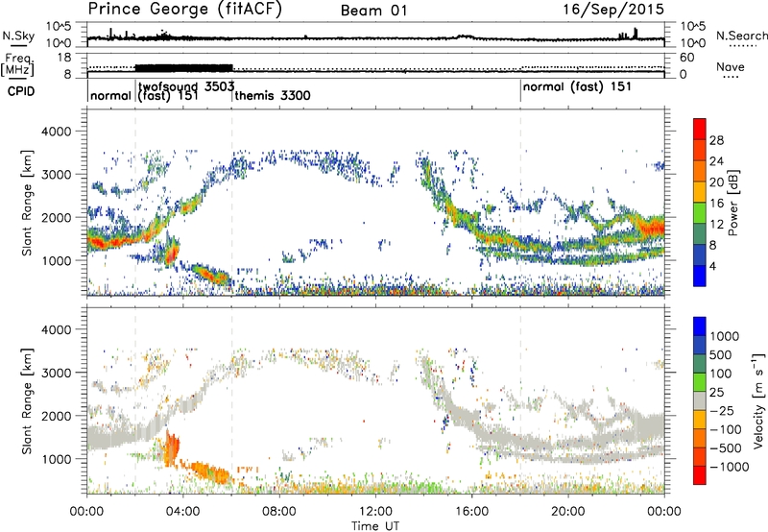The width and height of the screenshot is (768, 532).
Task: Click the blue top of Velocity colorbar
Action: (700, 326)
